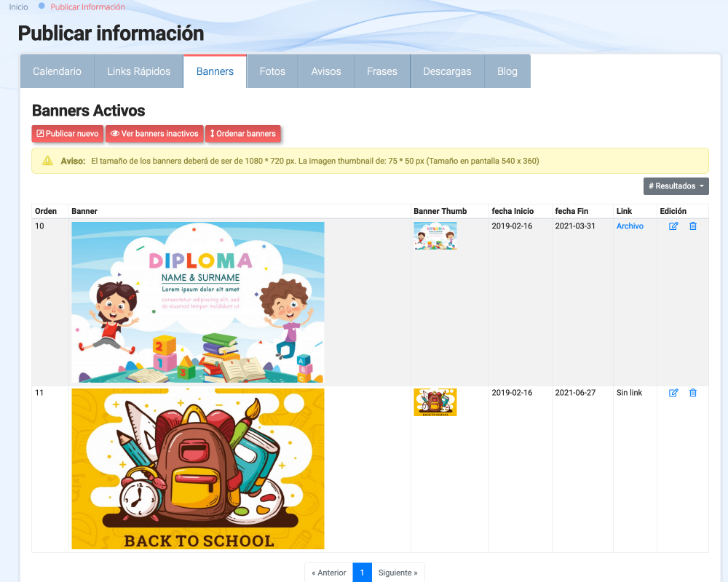Click the Ordenar banners button
Viewport: 728px width, 582px height.
click(243, 134)
